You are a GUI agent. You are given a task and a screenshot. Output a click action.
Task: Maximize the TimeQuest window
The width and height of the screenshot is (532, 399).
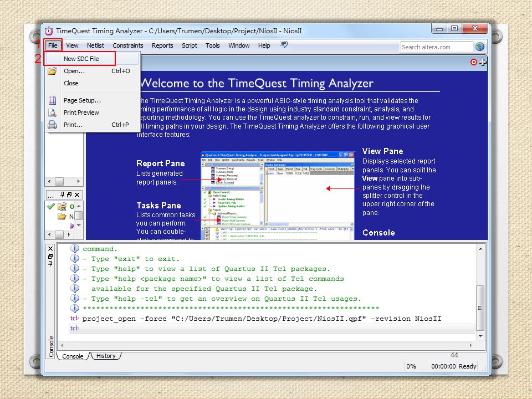454,28
